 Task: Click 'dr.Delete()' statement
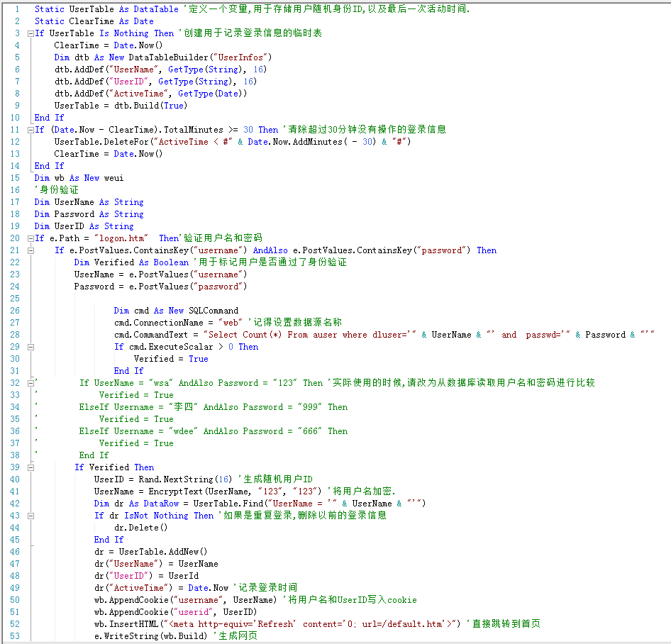140,528
